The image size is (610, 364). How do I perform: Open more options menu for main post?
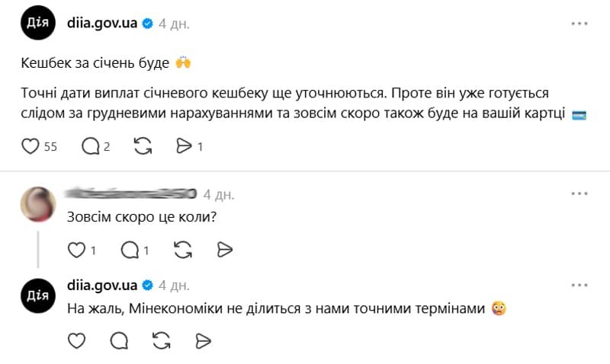click(579, 24)
